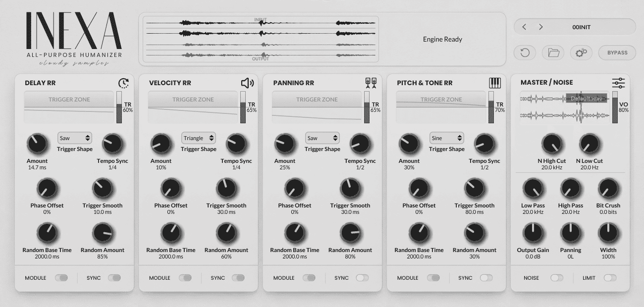Image resolution: width=644 pixels, height=307 pixels.
Task: Click the Velocity RR TR 65% level slider
Action: (243, 107)
